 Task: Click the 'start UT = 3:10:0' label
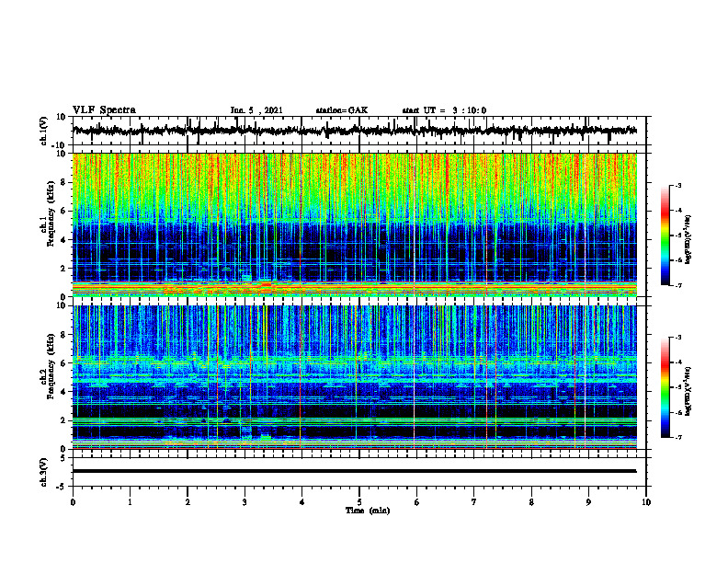click(444, 110)
